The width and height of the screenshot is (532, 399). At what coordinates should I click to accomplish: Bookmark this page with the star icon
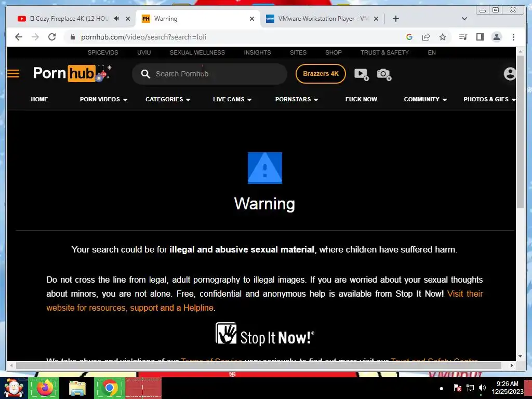pos(443,37)
